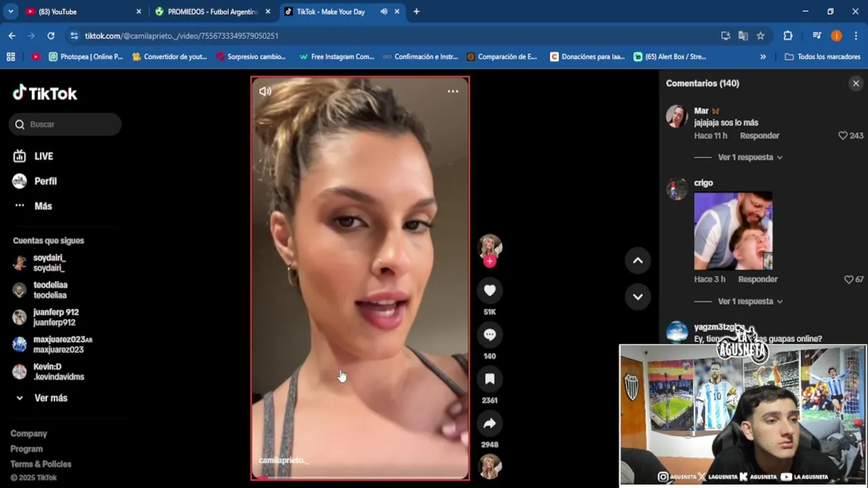Share the video with the arrow icon
Image resolution: width=868 pixels, height=488 pixels.
490,424
